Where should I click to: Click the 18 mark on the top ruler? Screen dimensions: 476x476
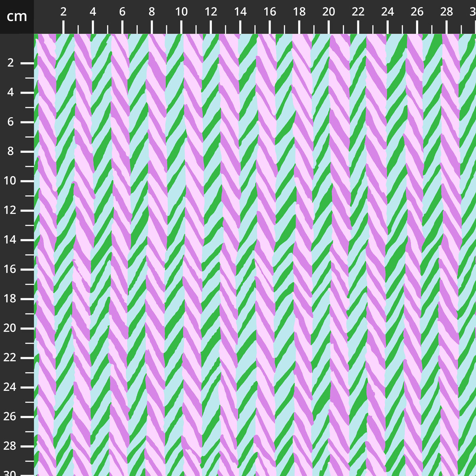tap(299, 12)
